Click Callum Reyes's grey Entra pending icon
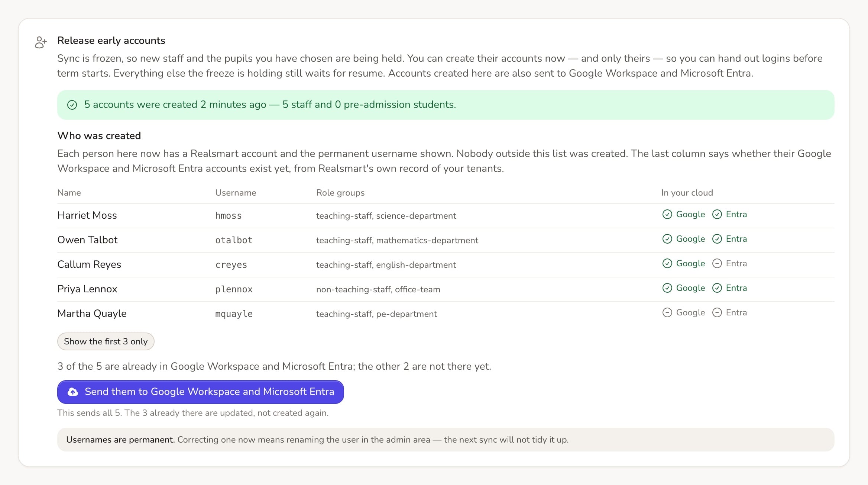Screen dimensions: 868x485 click(x=717, y=263)
